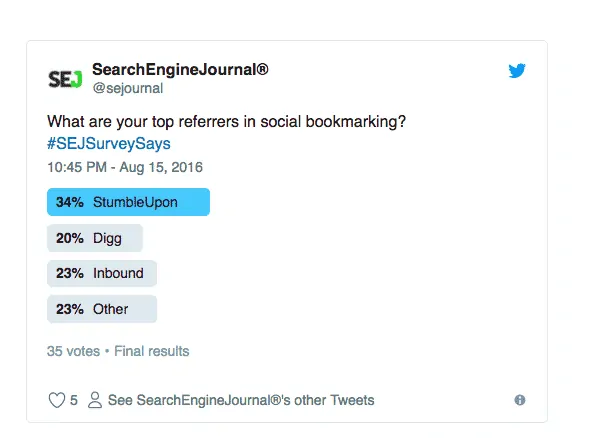Open the SearchEngineJournal® account name
Screen dimensions: 608x438
[x=180, y=69]
